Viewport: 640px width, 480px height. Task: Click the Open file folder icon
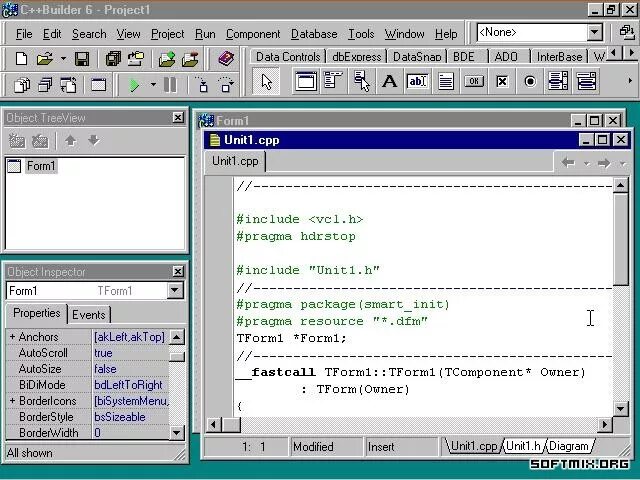44,59
